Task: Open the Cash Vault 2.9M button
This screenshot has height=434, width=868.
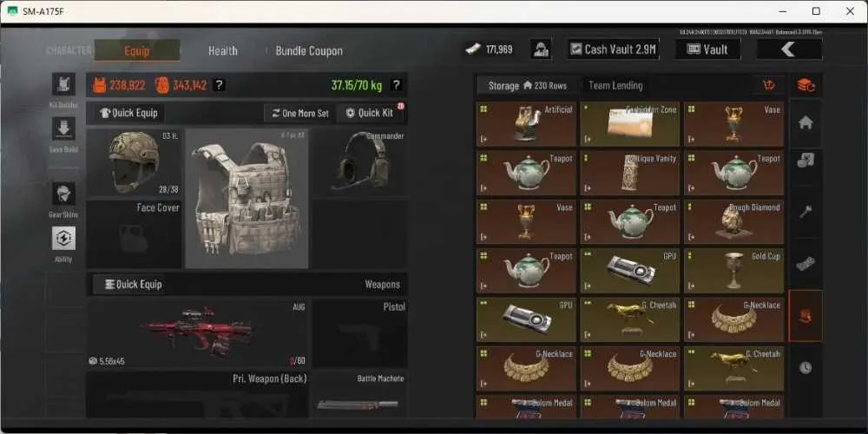Action: tap(614, 49)
